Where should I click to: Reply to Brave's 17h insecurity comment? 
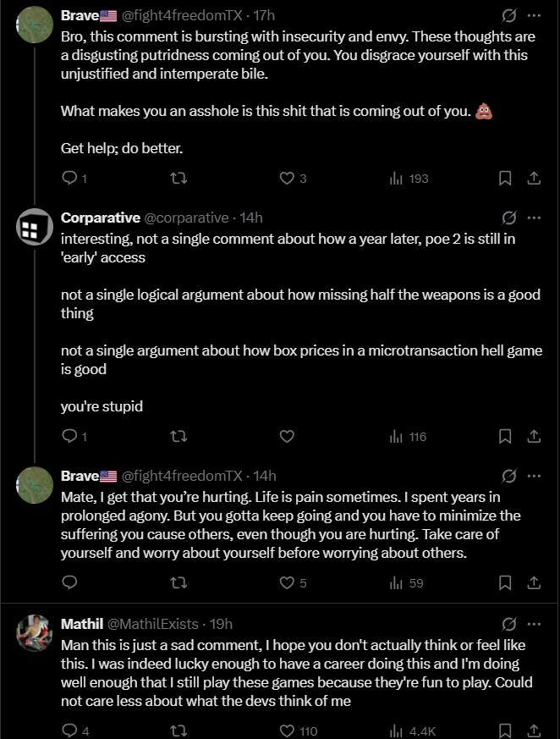[70, 178]
